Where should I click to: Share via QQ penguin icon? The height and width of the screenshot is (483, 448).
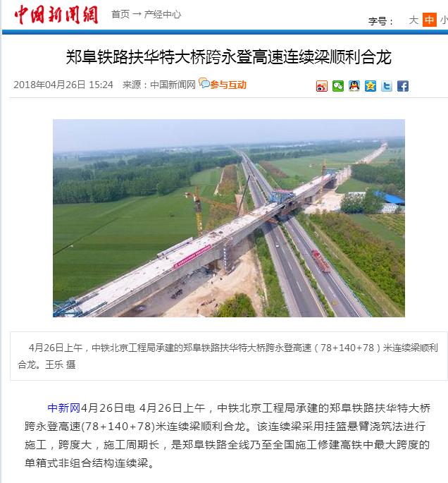click(354, 86)
